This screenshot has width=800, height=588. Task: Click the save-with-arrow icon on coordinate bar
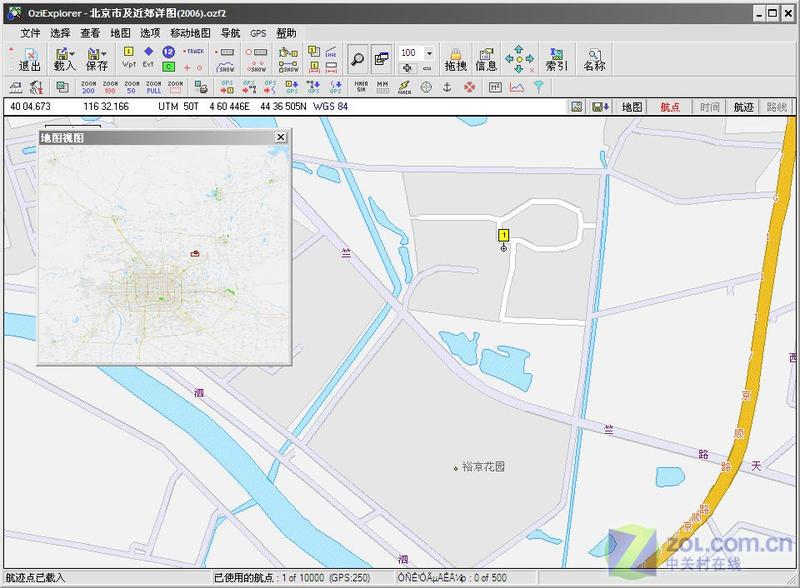(x=600, y=107)
